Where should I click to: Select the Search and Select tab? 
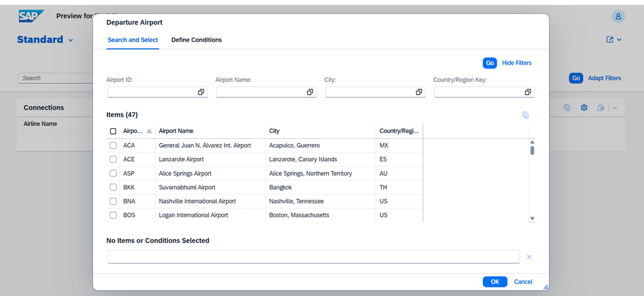(x=133, y=40)
